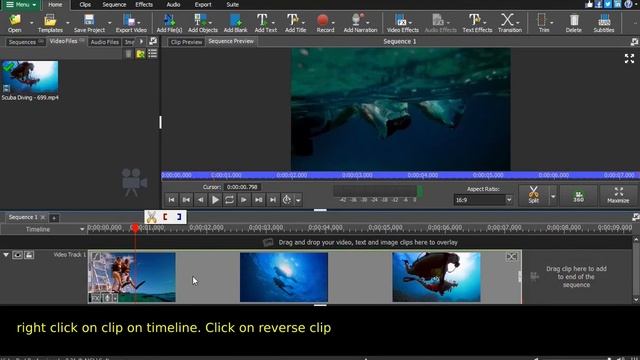Click the Split button
Screen dimensions: 640x360
tap(533, 196)
